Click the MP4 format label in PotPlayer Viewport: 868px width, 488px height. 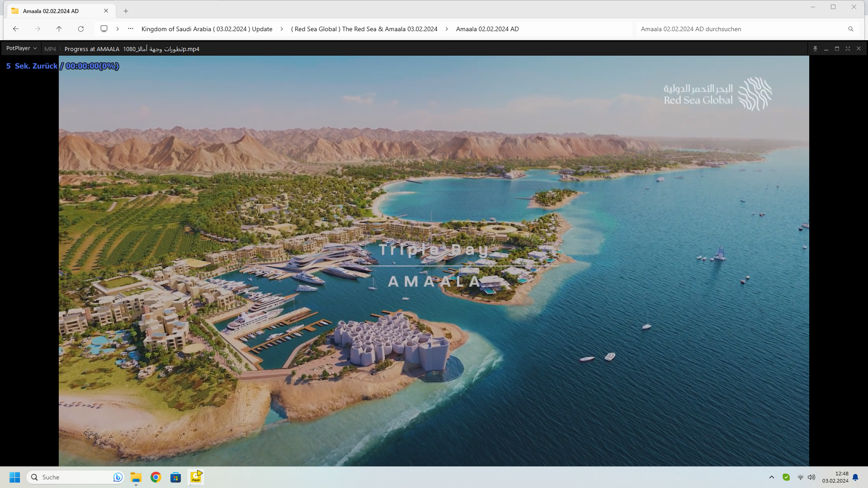50,49
